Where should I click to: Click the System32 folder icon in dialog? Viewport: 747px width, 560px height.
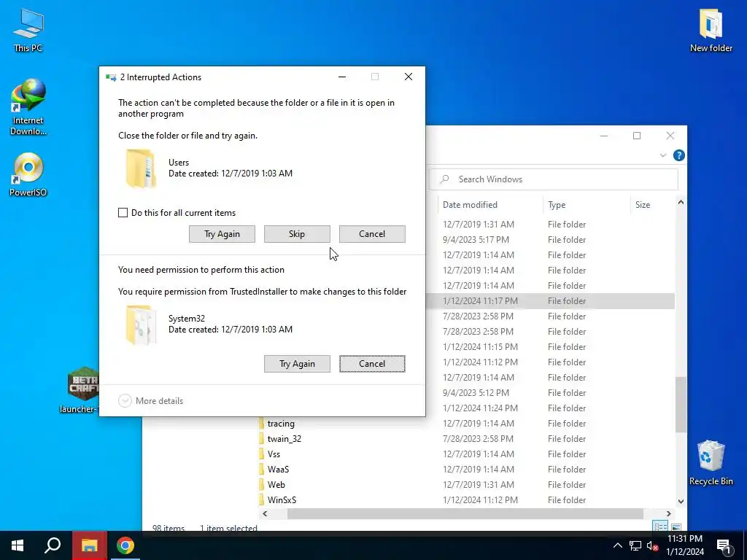141,324
